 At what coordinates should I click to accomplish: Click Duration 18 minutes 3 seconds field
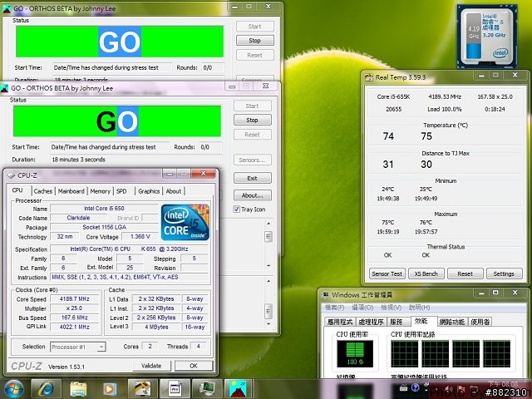tap(135, 160)
